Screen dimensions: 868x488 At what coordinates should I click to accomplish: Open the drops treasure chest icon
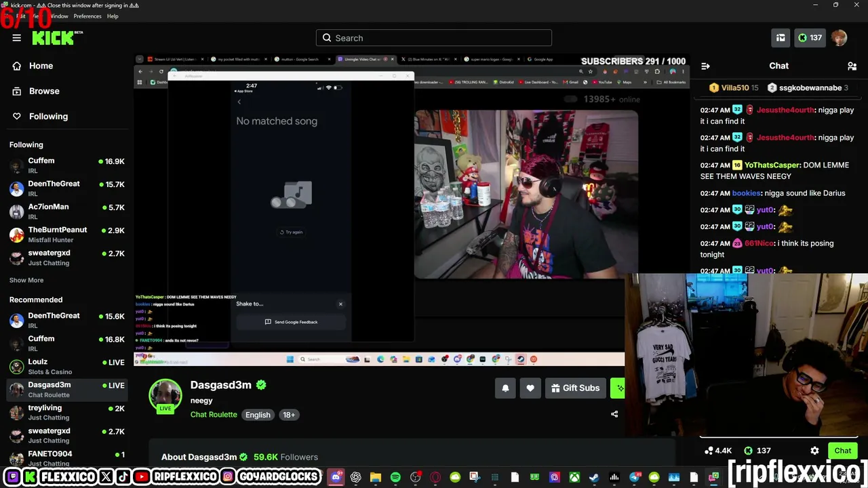(781, 38)
